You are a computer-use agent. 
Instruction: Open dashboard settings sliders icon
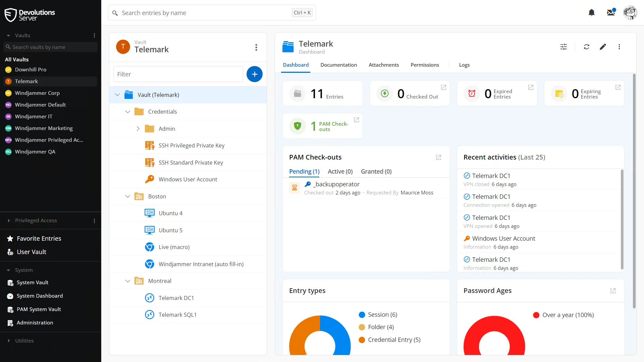564,47
